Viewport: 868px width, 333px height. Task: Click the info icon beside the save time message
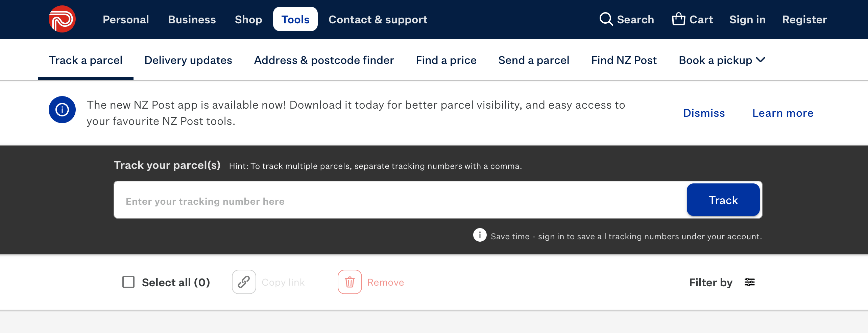[x=480, y=236]
